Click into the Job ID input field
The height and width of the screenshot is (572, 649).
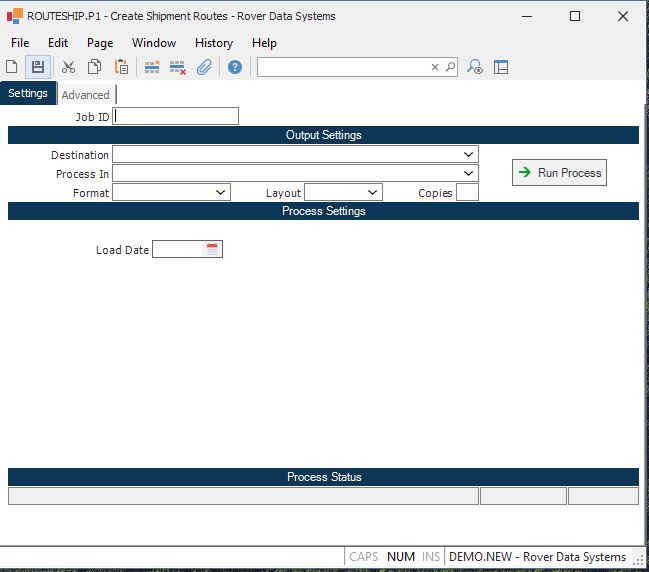[176, 116]
